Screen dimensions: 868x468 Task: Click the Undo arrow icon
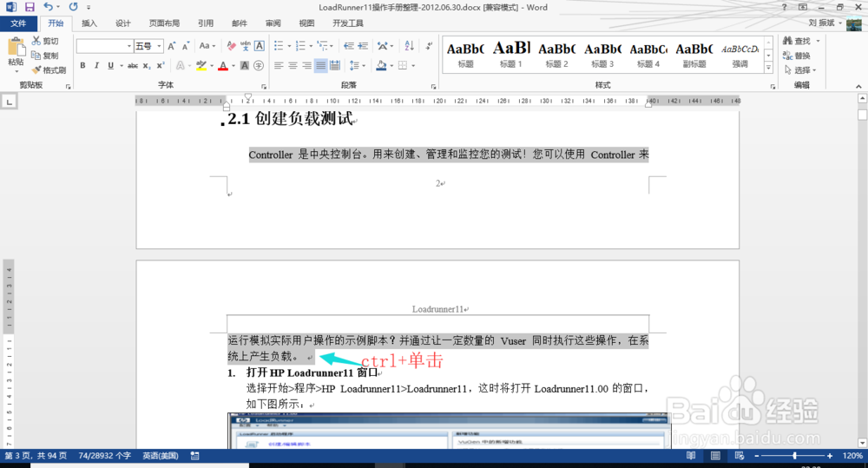tap(48, 7)
